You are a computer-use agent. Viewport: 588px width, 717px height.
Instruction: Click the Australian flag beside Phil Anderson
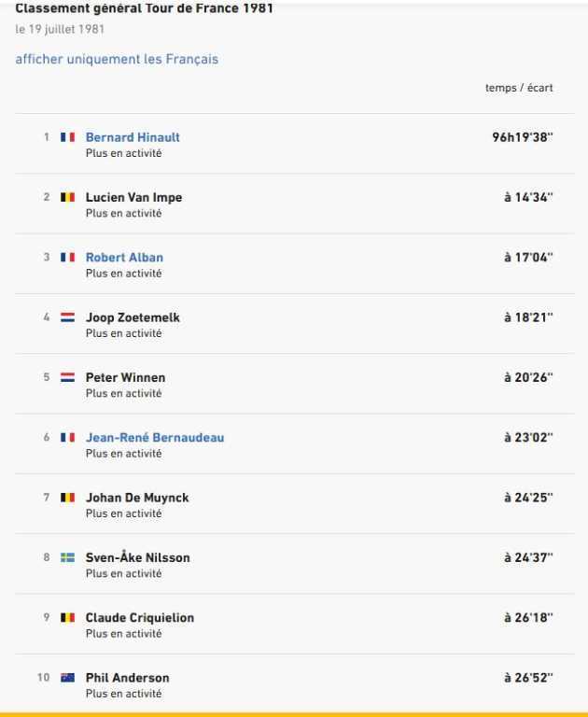(x=67, y=678)
